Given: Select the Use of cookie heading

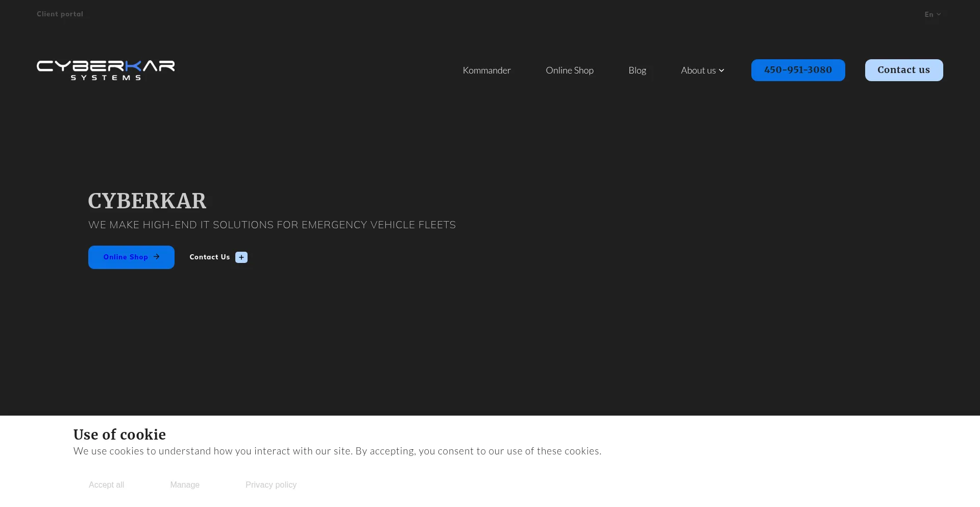Looking at the screenshot, I should point(119,434).
